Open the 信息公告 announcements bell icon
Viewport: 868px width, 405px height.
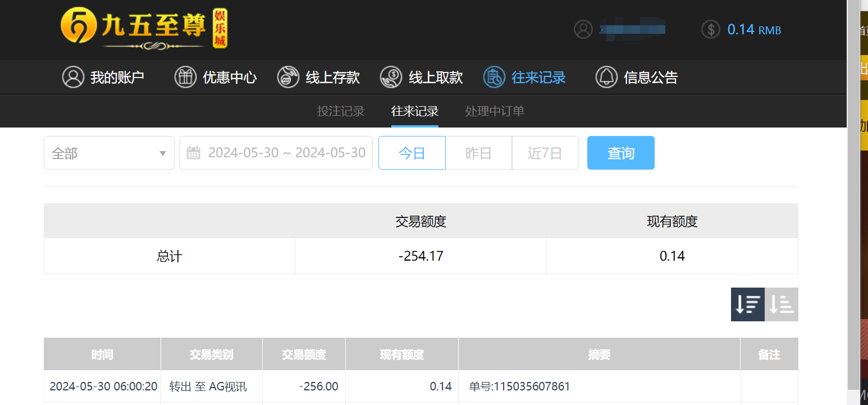[x=606, y=77]
